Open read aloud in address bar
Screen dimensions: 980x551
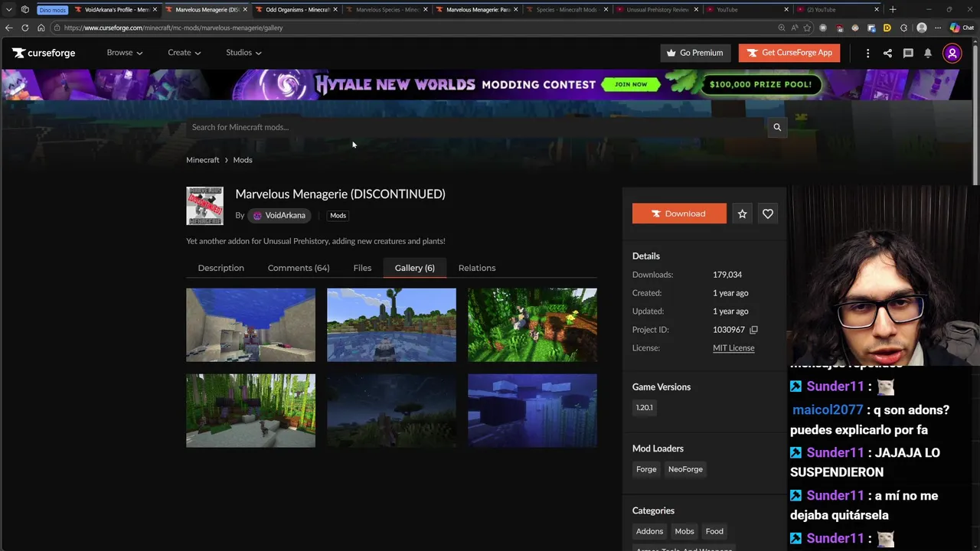[794, 28]
